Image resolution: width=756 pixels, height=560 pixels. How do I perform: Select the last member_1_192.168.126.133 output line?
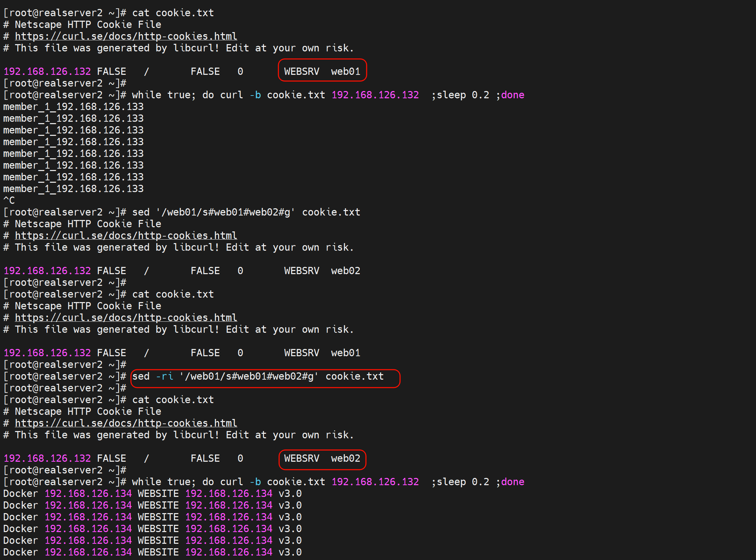(x=73, y=189)
